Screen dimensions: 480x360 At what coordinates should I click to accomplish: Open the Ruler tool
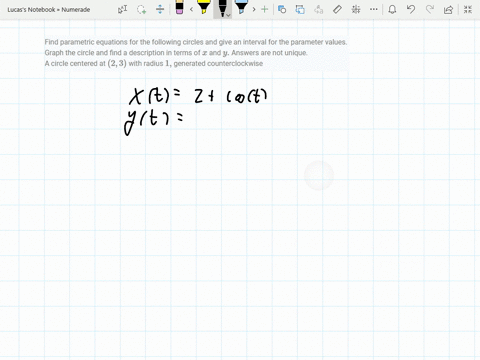pos(337,9)
